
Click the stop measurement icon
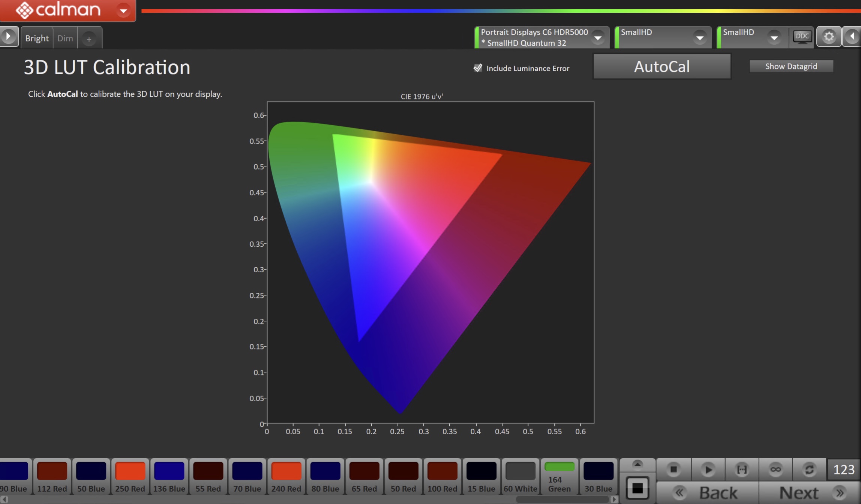673,469
